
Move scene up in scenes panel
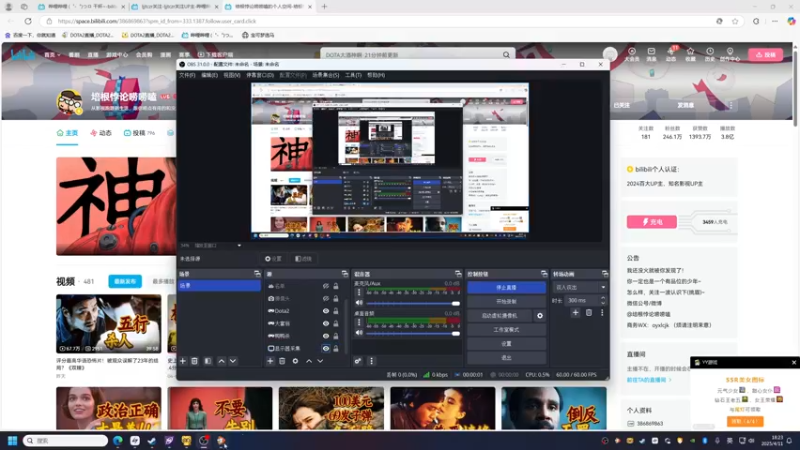[221, 361]
